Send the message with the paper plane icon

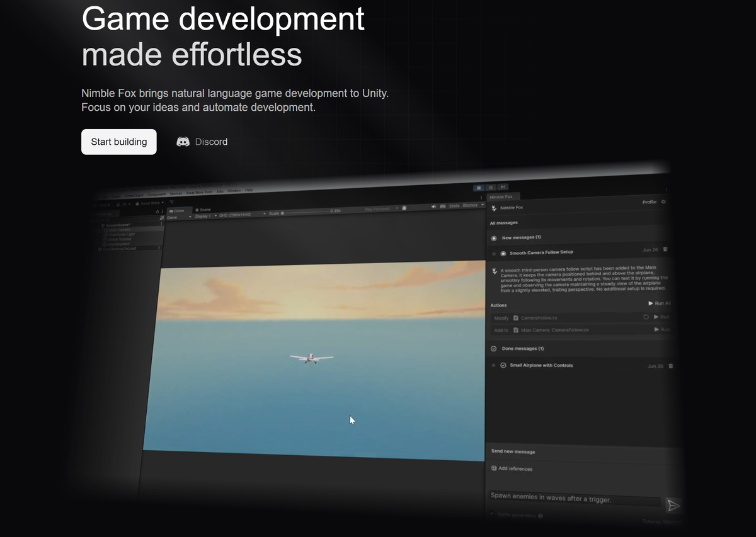[x=673, y=506]
